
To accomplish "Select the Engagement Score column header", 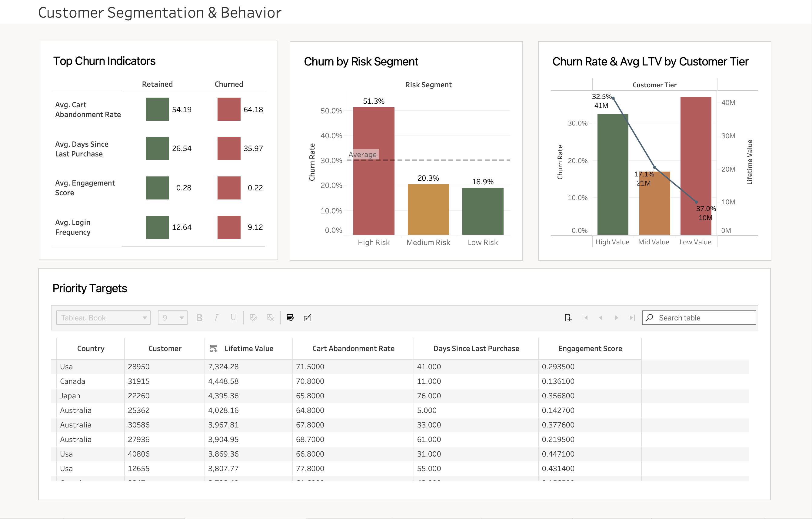I will (590, 348).
